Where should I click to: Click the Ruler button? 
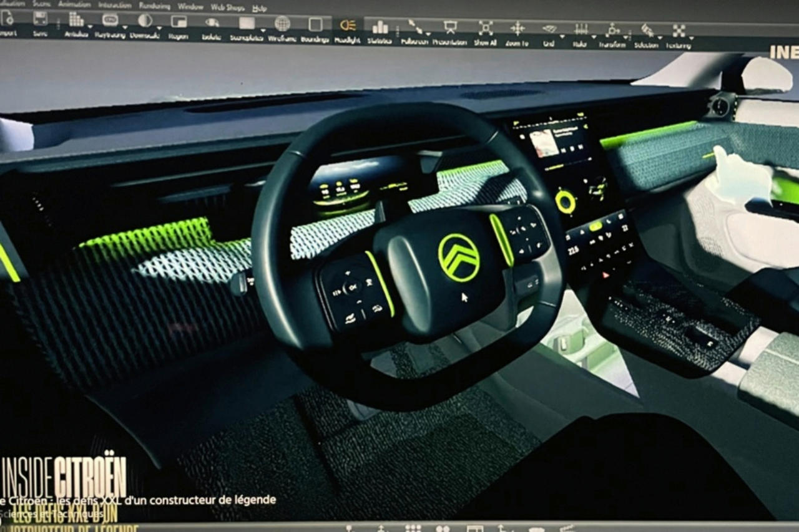click(x=581, y=29)
